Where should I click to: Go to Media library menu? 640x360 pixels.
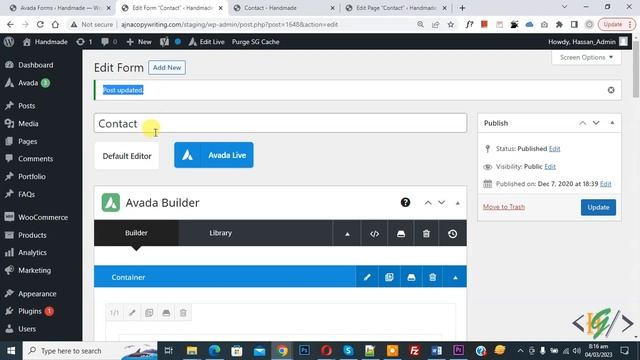coord(28,124)
